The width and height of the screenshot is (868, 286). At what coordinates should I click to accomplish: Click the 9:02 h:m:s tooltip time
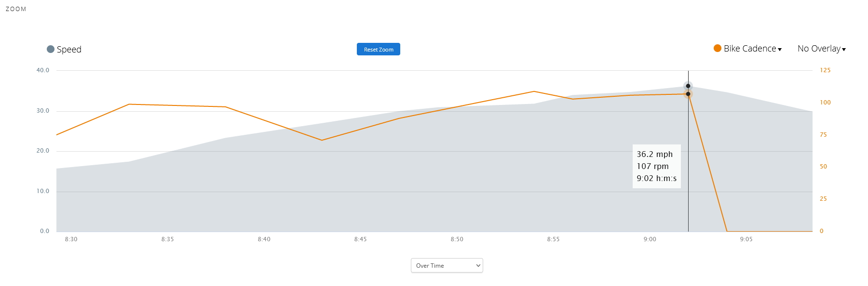[656, 178]
